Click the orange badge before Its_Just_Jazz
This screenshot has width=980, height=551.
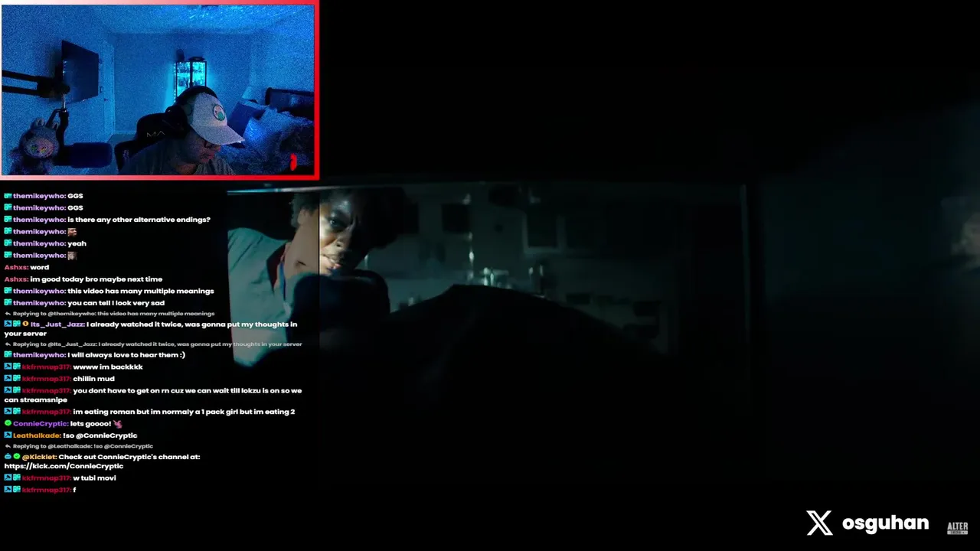coord(25,324)
